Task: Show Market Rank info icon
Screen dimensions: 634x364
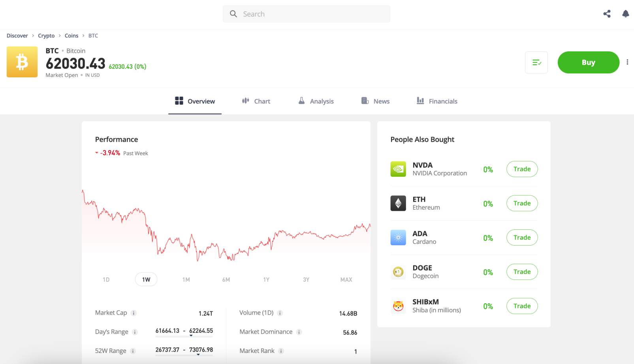Action: (x=281, y=351)
